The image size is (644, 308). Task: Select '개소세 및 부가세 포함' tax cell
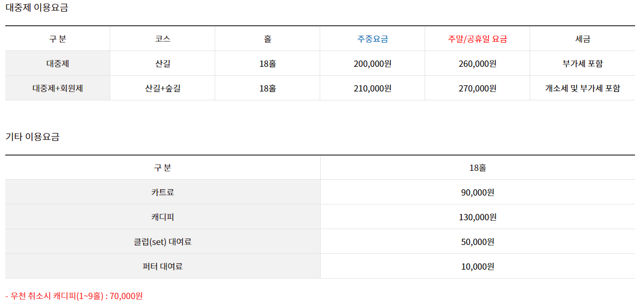(583, 88)
